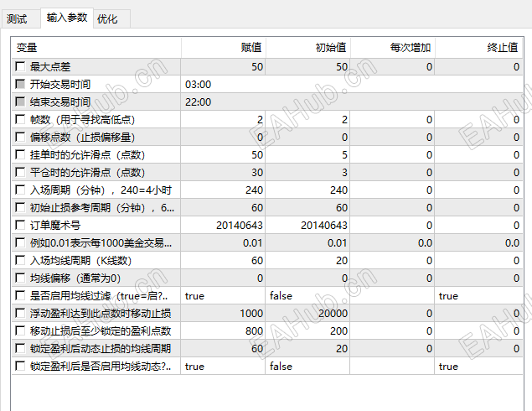Select the 22:00 end time value
Viewport: 532px width, 411px height.
click(352, 101)
